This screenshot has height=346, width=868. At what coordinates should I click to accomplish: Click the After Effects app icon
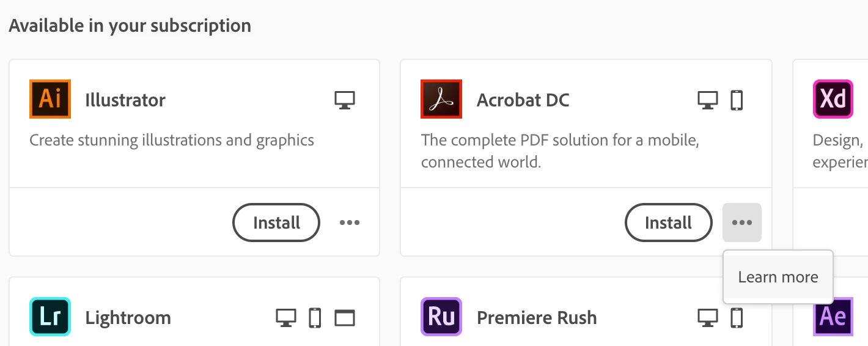833,317
